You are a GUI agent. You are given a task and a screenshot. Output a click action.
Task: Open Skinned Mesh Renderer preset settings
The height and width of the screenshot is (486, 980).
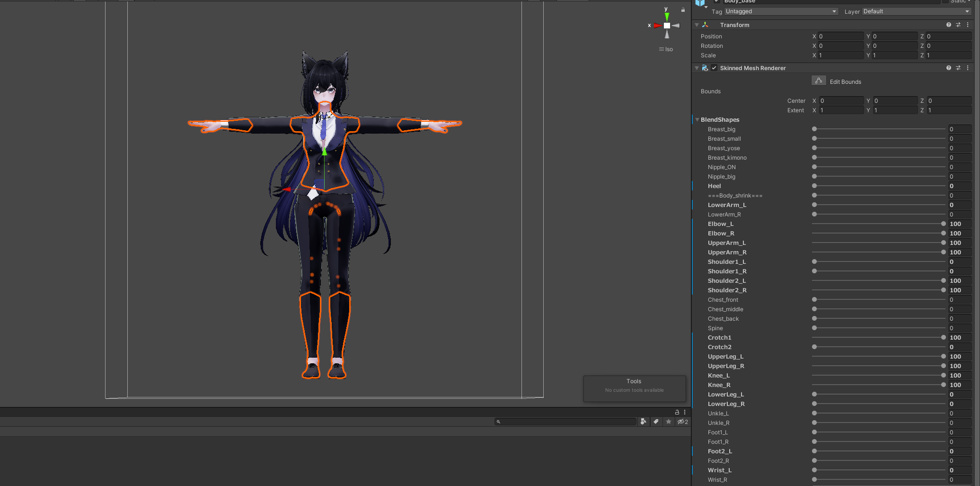pos(958,68)
